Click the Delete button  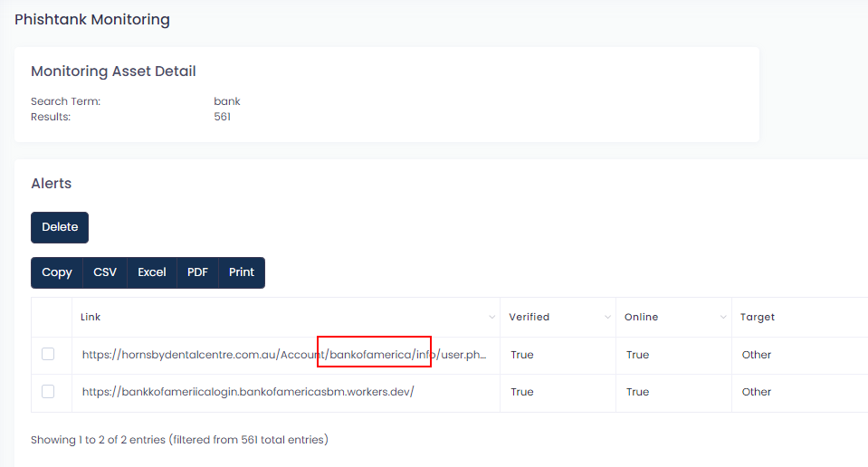60,227
